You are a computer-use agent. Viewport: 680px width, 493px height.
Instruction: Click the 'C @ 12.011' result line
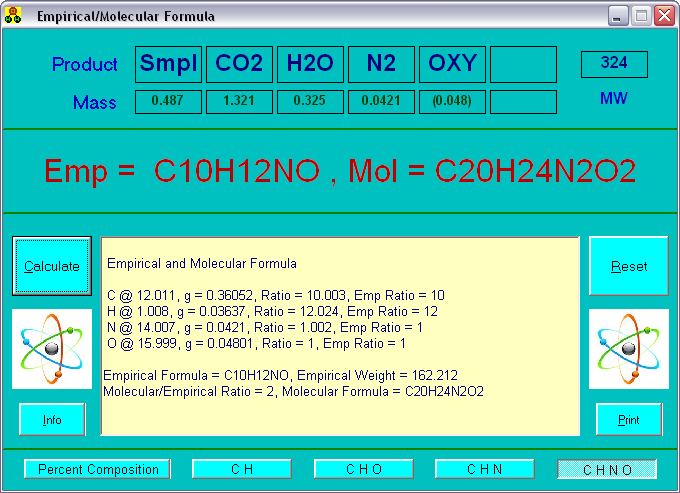(276, 295)
